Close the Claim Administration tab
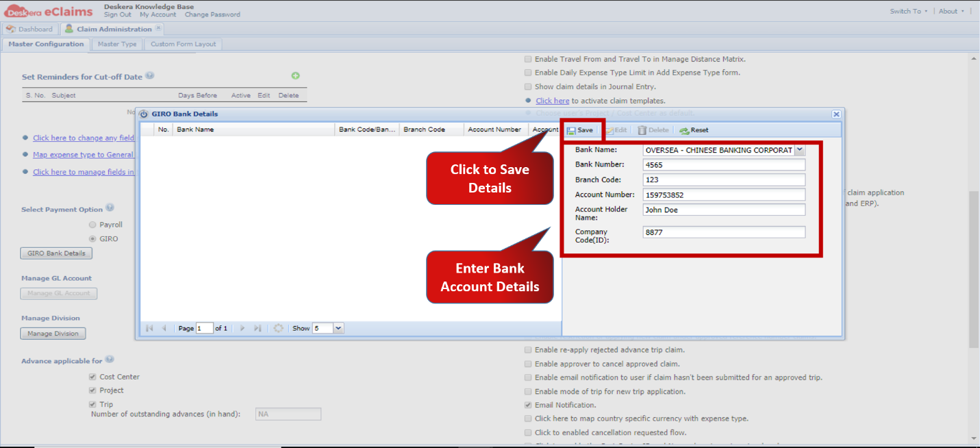Screen dimensions: 980x448 pyautogui.click(x=158, y=28)
